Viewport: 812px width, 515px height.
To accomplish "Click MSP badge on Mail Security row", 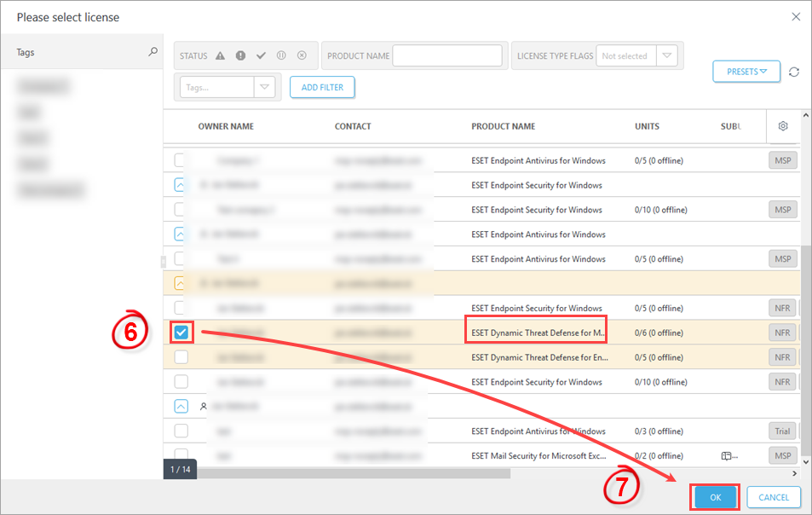I will coord(782,456).
